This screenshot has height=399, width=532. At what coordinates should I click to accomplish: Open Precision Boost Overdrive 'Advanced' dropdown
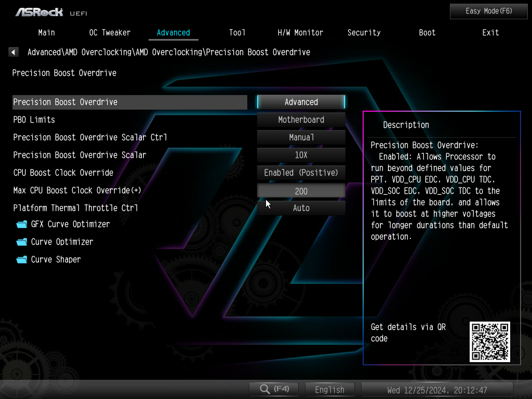point(301,102)
